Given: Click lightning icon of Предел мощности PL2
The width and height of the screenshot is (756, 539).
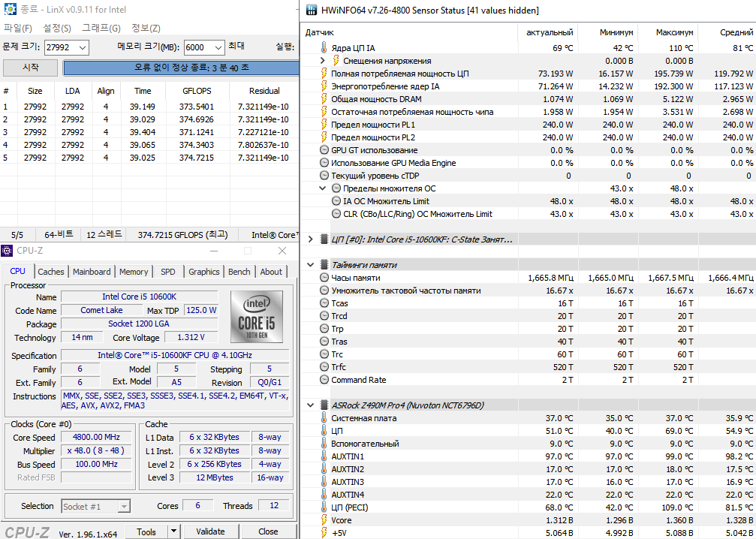Looking at the screenshot, I should (x=324, y=137).
